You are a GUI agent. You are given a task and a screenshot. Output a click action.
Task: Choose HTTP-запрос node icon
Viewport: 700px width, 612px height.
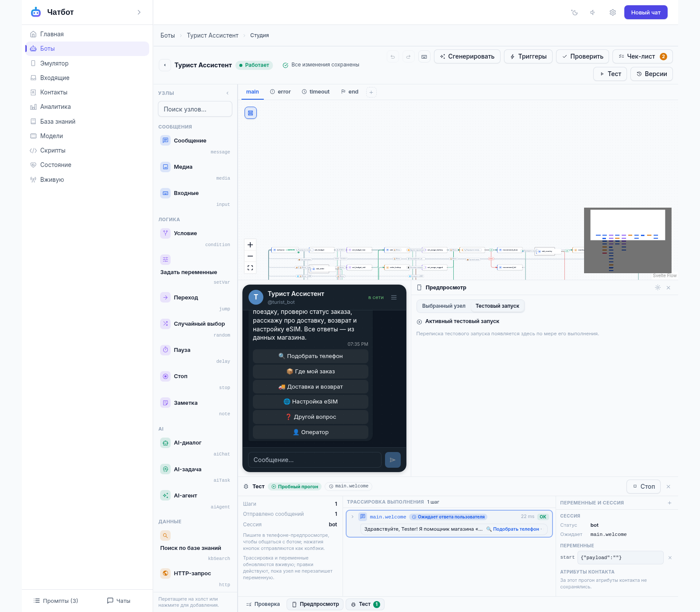165,573
